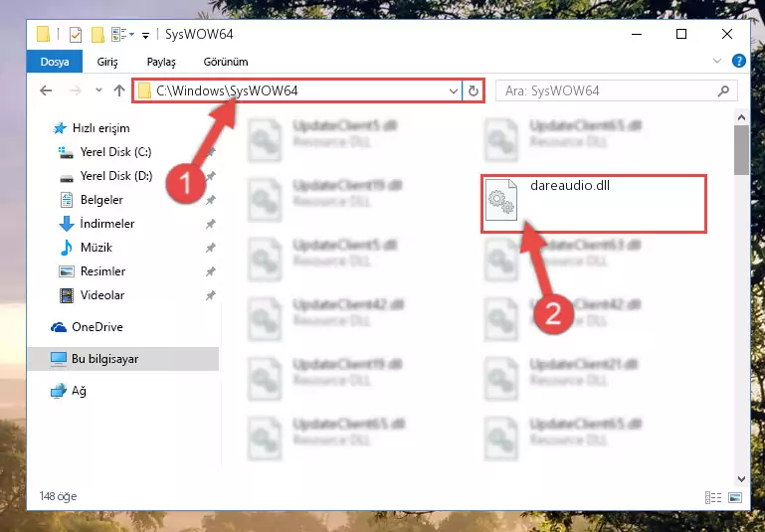Image resolution: width=765 pixels, height=532 pixels.
Task: Select the dareaudio.dll file name
Action: (x=570, y=186)
